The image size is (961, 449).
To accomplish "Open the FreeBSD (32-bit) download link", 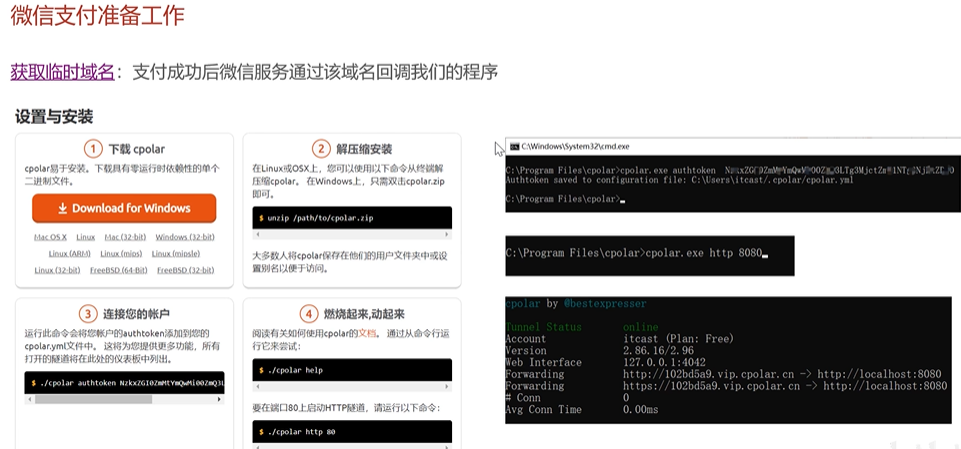I will 186,270.
